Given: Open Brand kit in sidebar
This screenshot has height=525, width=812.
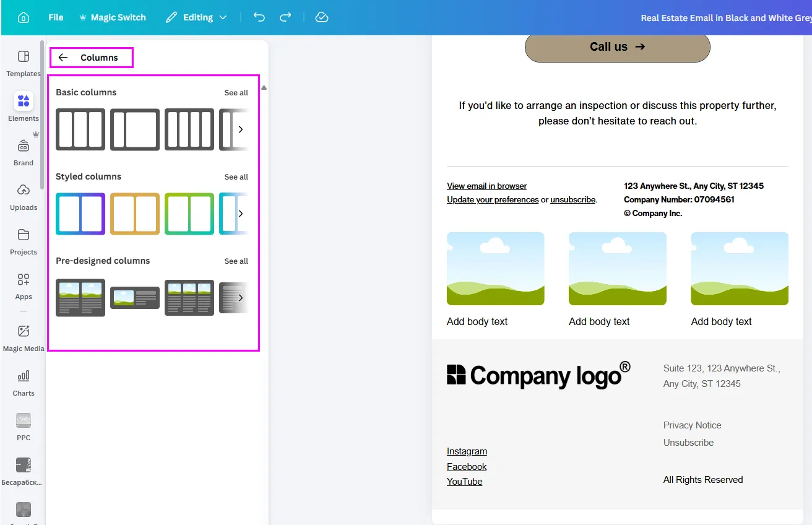Looking at the screenshot, I should point(24,152).
